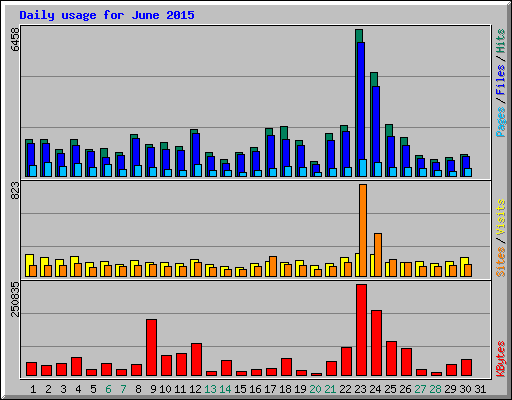Click weekend day 13 on the x-axis
The image size is (512, 400).
coord(210,389)
